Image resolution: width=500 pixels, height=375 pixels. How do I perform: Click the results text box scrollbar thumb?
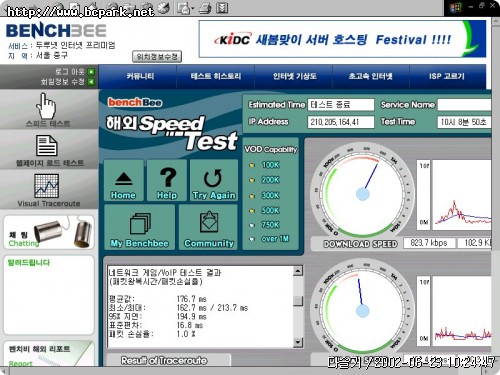point(298,301)
